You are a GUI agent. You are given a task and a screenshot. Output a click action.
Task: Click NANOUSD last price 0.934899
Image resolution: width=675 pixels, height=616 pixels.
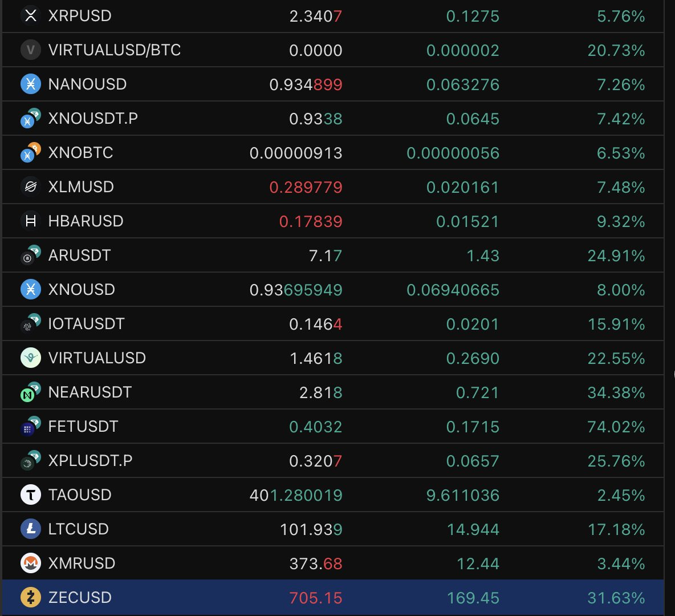tap(306, 84)
